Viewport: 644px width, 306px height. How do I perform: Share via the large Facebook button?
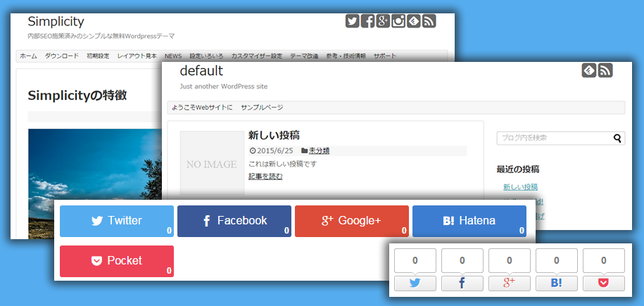point(234,221)
